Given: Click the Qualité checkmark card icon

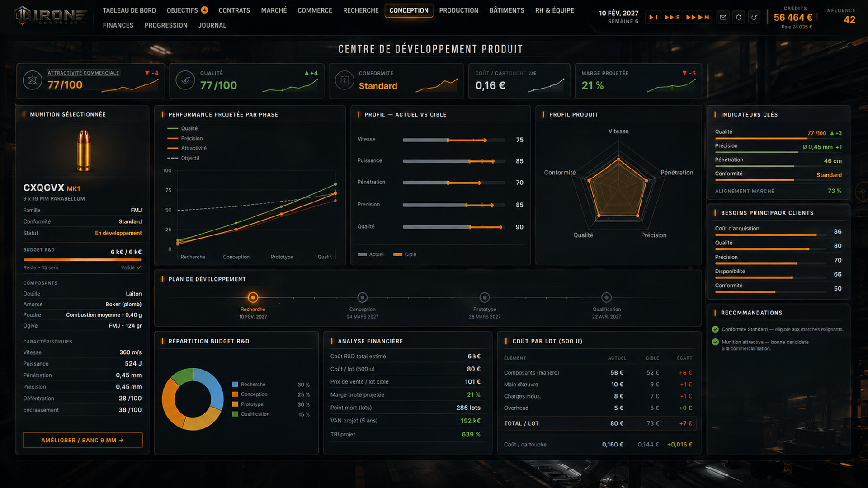Looking at the screenshot, I should point(185,80).
